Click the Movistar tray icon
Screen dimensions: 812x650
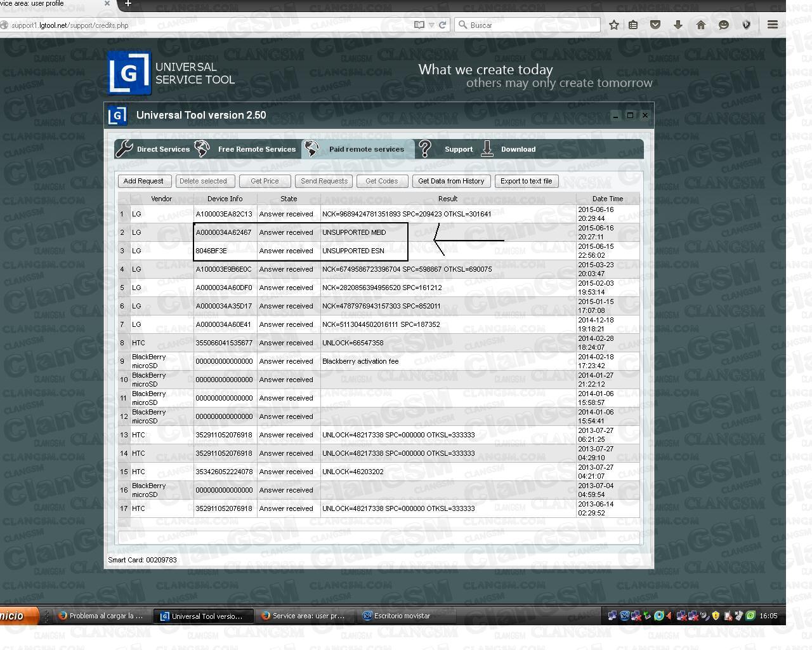tap(625, 616)
